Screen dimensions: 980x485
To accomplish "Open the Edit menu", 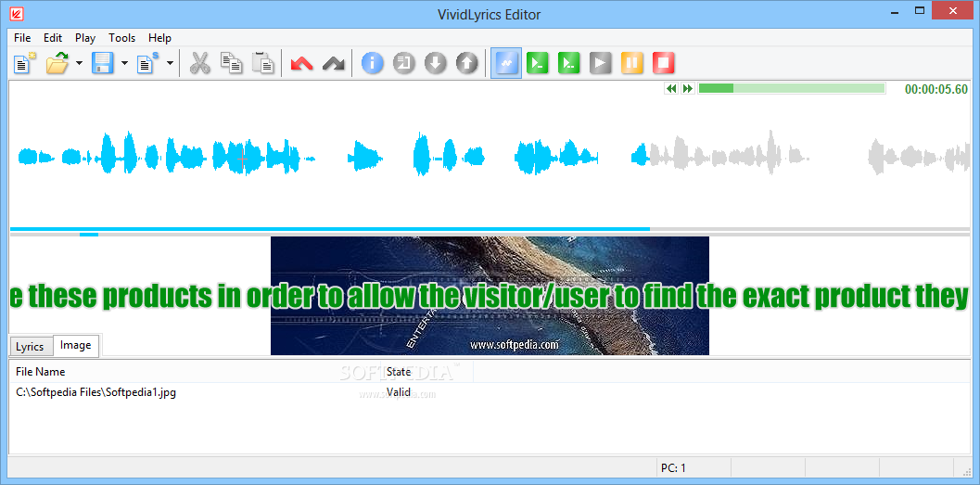I will [53, 37].
